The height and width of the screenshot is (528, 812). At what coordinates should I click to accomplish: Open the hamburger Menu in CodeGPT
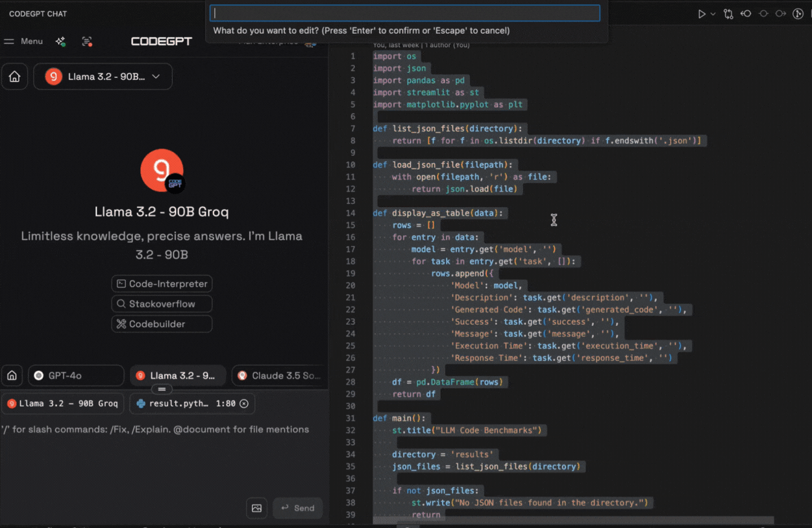pos(23,41)
